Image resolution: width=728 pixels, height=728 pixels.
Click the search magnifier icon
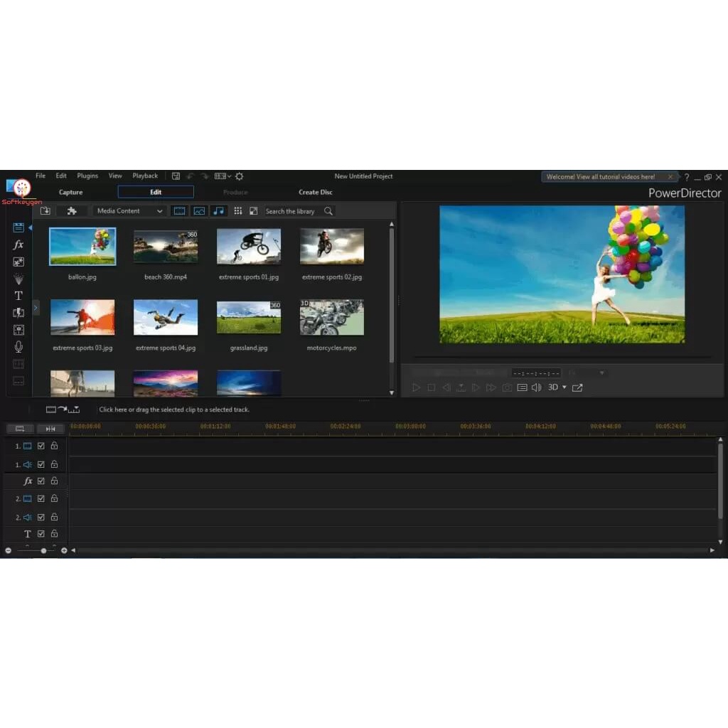pos(328,210)
